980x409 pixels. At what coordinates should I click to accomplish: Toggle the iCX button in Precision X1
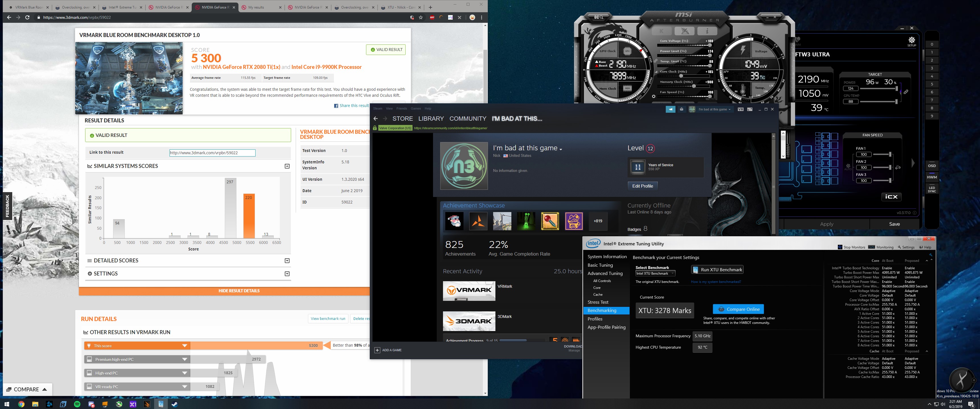[891, 196]
